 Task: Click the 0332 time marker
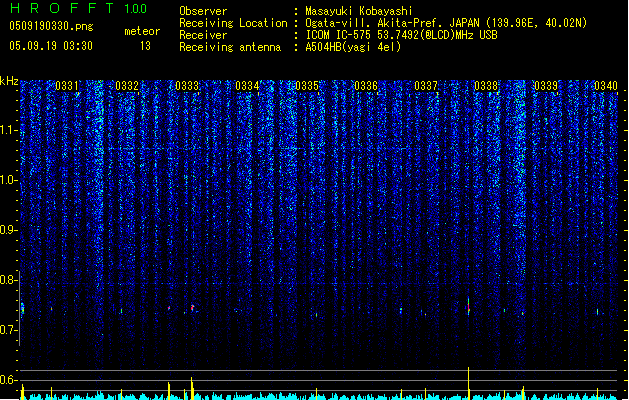pyautogui.click(x=127, y=86)
